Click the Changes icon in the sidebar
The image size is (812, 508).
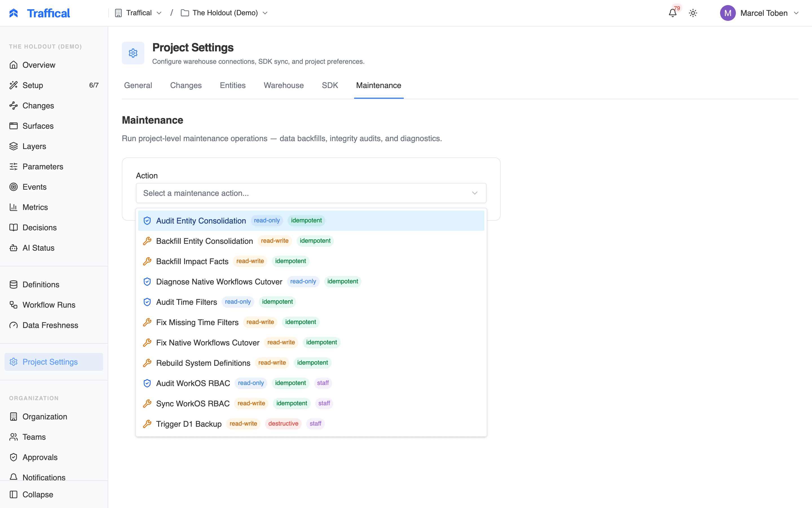[14, 106]
